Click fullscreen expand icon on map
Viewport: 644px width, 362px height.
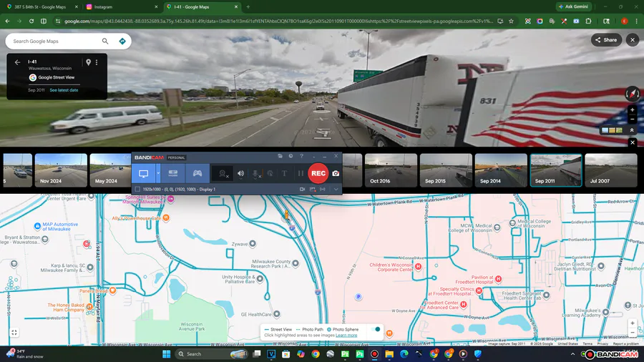[x=14, y=333]
